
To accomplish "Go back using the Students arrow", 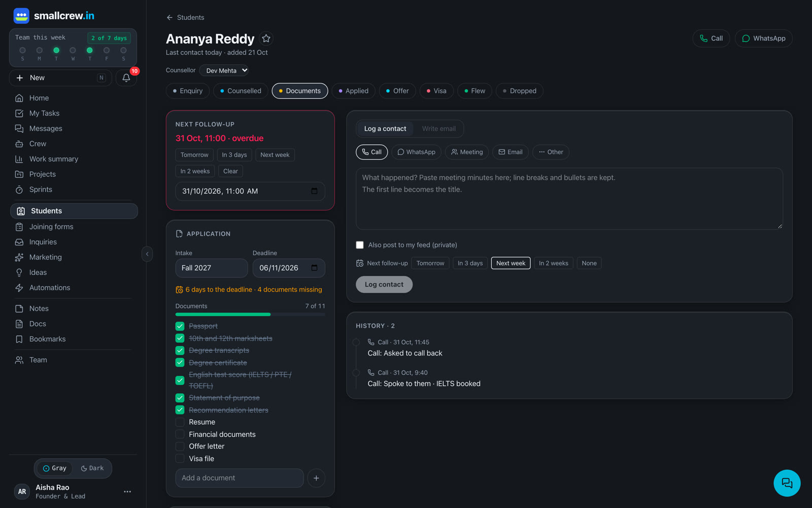I will (x=185, y=17).
